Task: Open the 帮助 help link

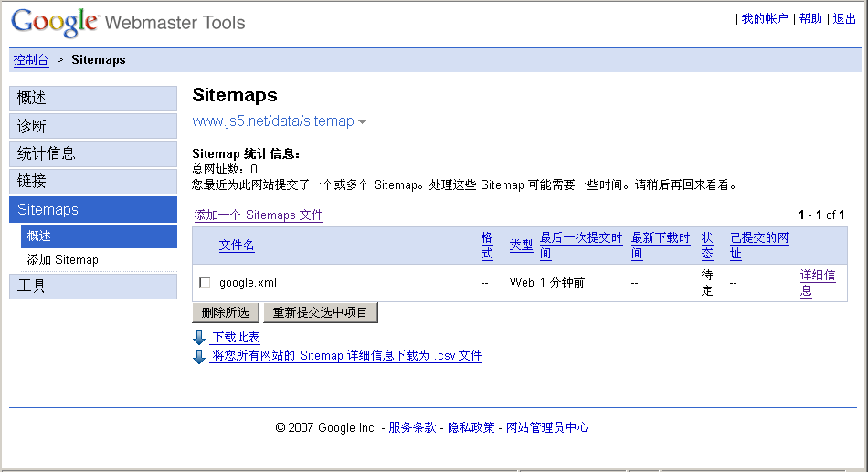Action: 811,19
